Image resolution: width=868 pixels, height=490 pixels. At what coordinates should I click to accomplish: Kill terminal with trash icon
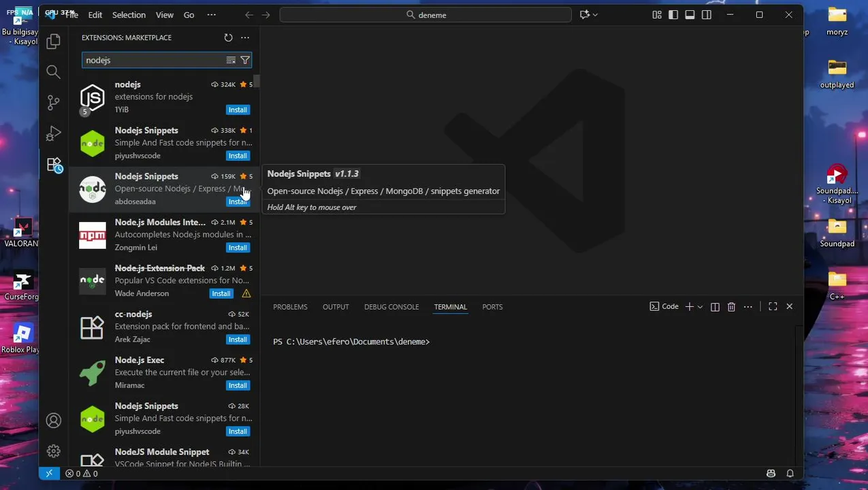click(x=731, y=307)
